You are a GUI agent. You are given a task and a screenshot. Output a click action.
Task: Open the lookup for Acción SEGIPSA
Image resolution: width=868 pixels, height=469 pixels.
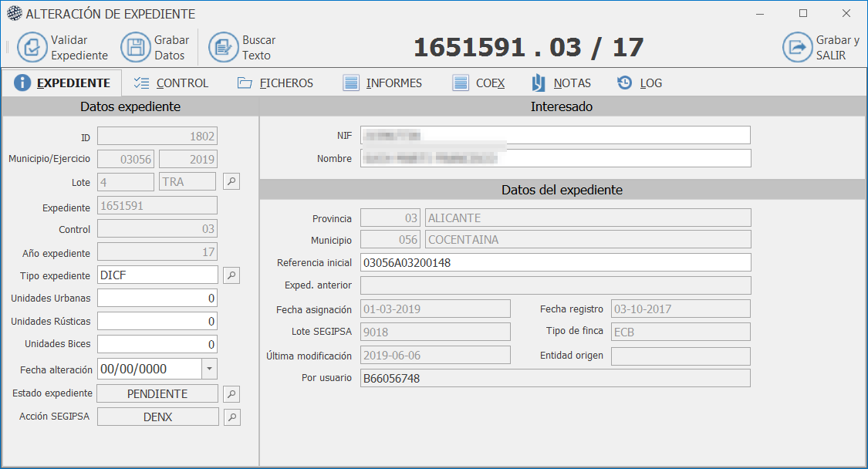point(231,417)
